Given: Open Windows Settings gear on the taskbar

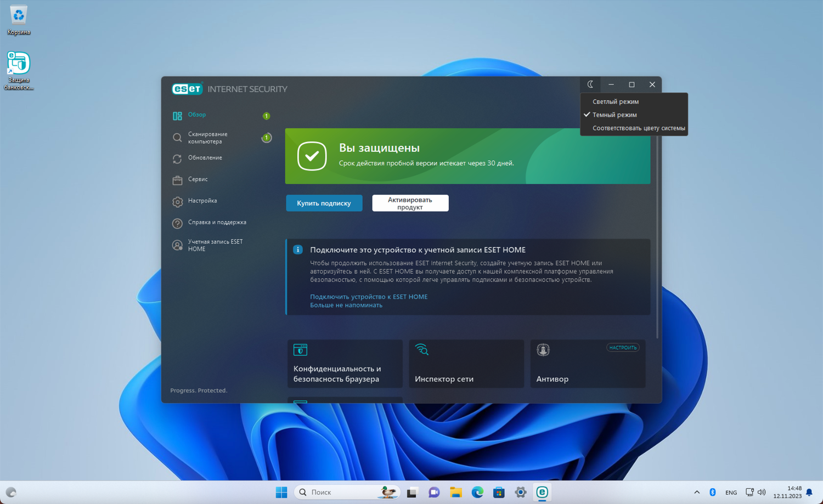Looking at the screenshot, I should point(521,492).
